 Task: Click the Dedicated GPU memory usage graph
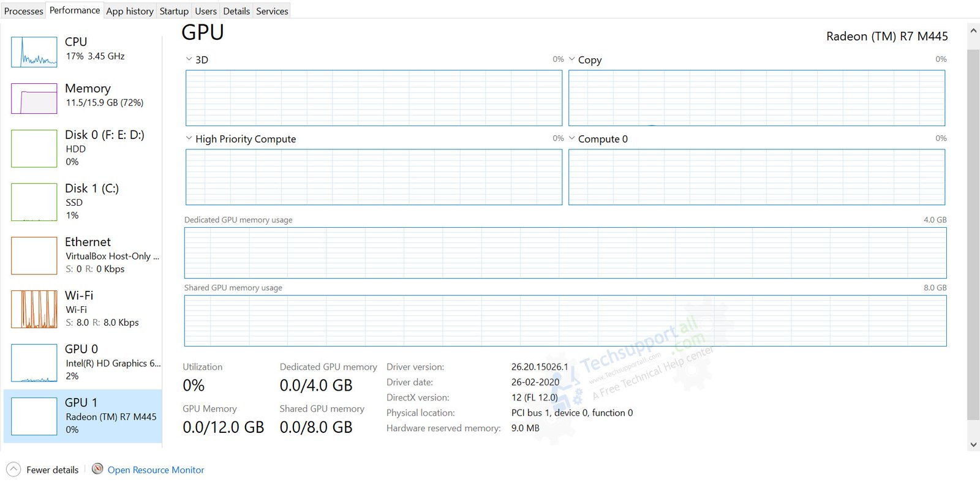point(565,253)
